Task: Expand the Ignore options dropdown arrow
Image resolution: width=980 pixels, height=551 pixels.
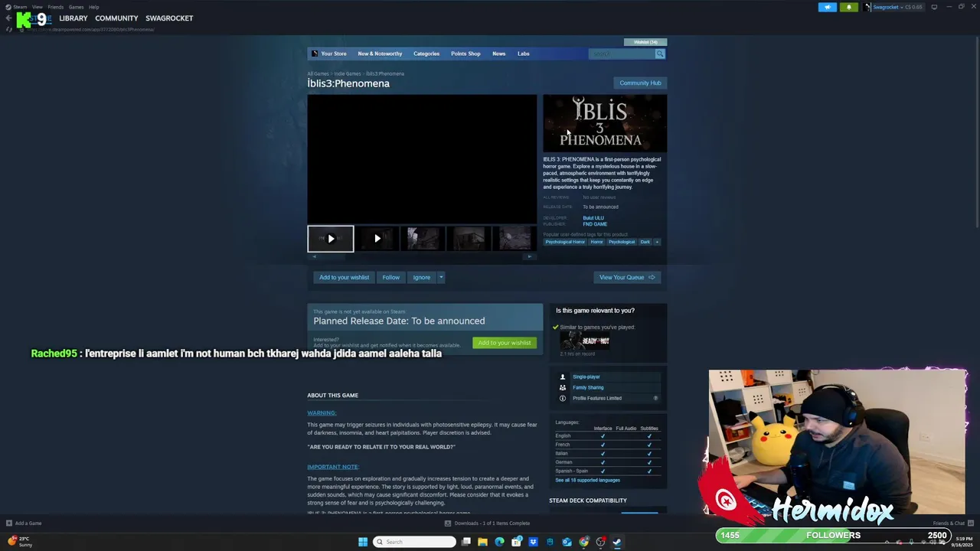Action: pos(441,278)
